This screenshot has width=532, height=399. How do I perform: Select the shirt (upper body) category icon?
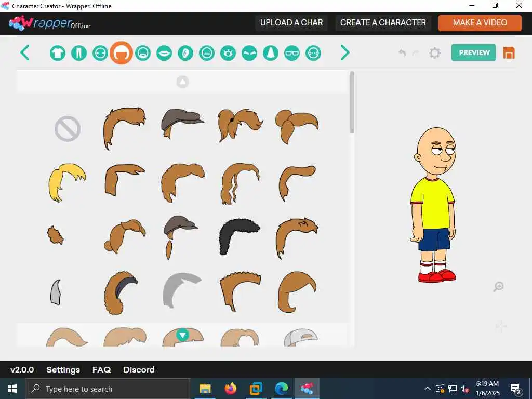(58, 53)
